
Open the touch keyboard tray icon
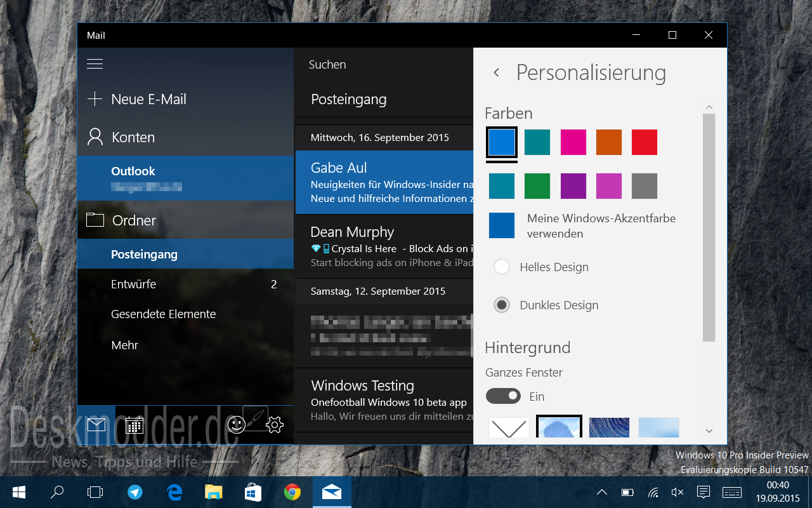click(x=732, y=492)
